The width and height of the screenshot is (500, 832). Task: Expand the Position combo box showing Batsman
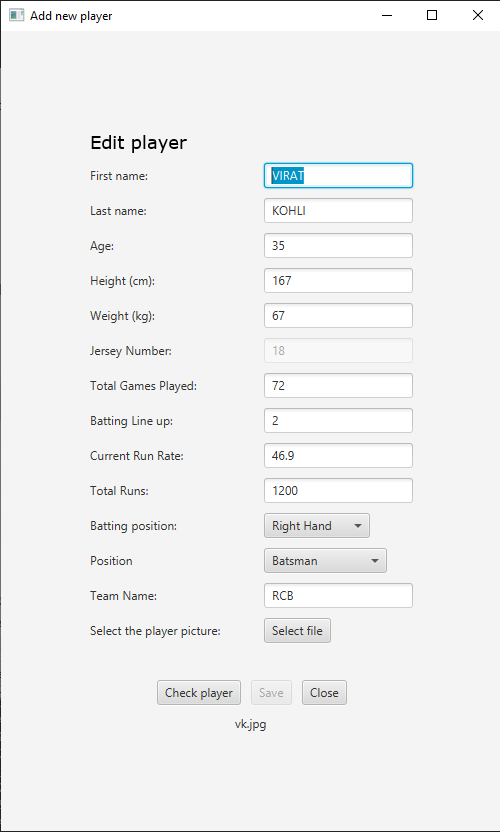(x=325, y=561)
